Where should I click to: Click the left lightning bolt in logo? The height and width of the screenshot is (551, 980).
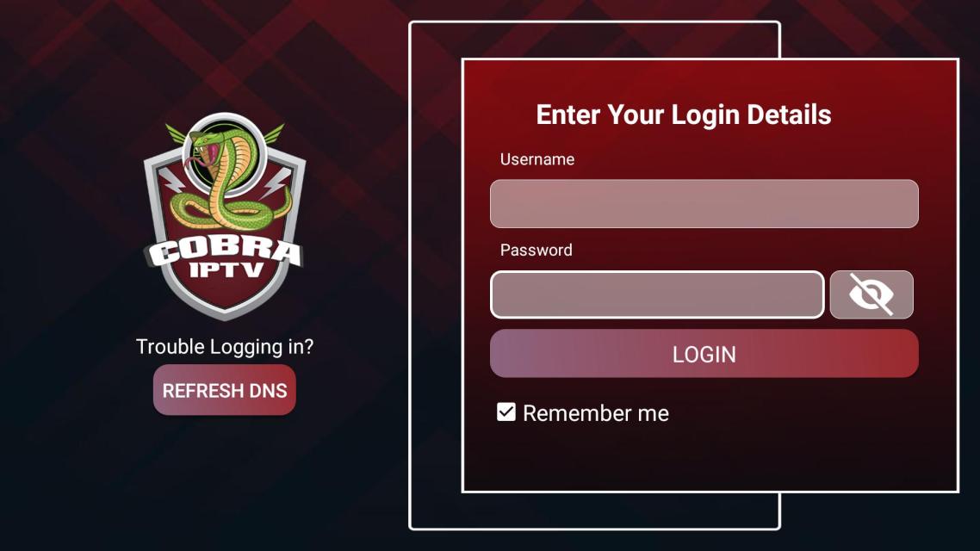[x=171, y=180]
